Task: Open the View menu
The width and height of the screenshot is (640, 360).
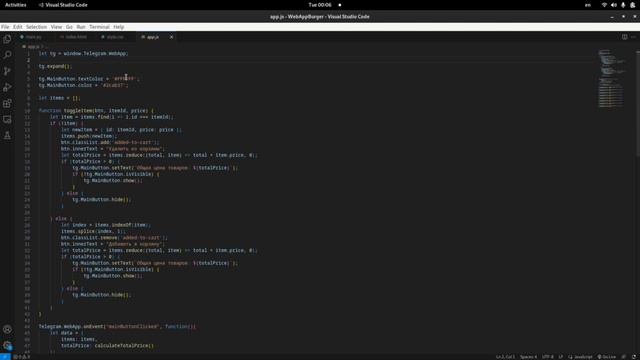Action: (56, 27)
